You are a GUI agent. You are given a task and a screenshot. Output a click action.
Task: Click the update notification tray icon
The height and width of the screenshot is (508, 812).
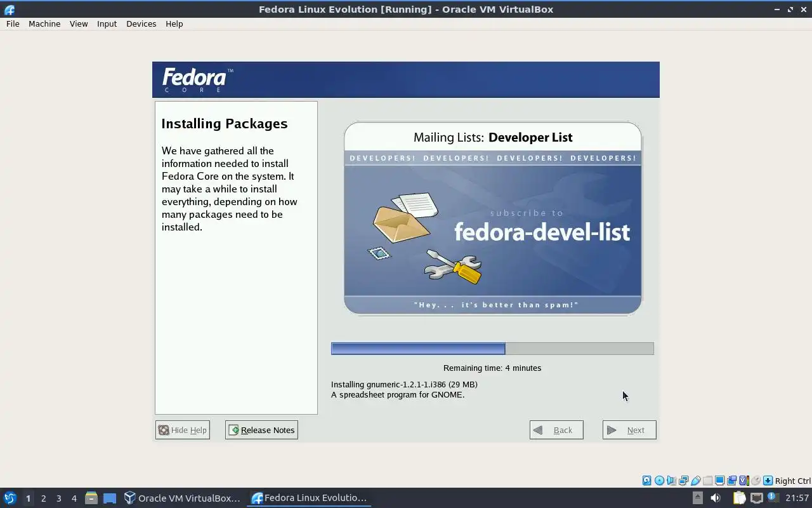pos(773,497)
